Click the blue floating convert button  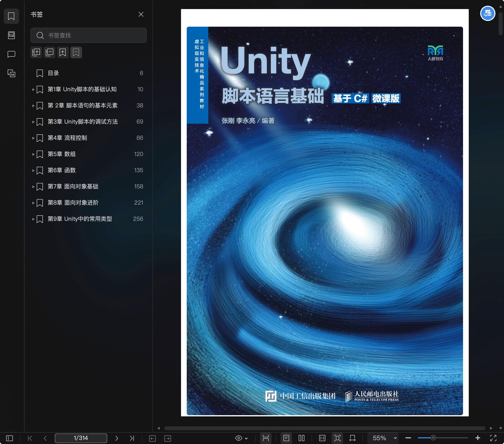pyautogui.click(x=488, y=13)
